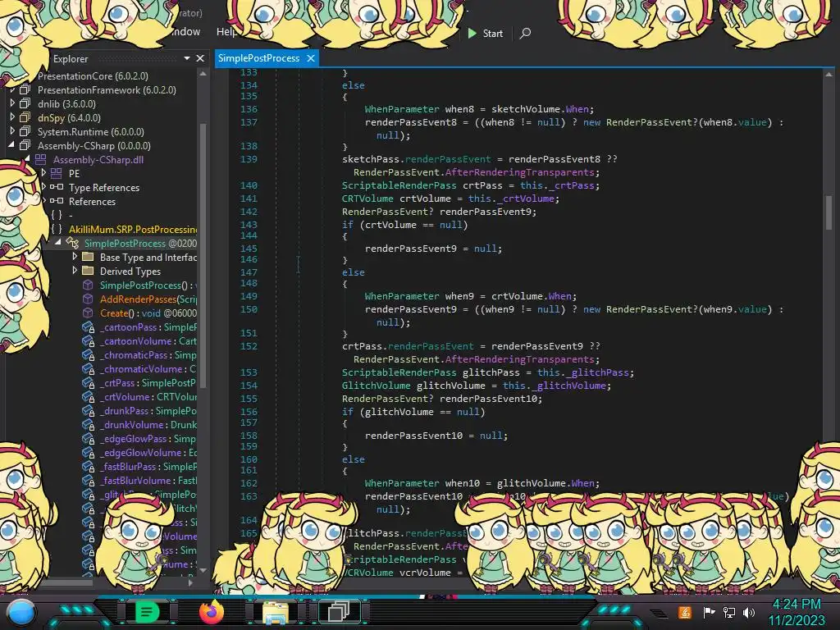Expand the PE node arrow
Viewport: 840px width, 630px height.
(44, 172)
